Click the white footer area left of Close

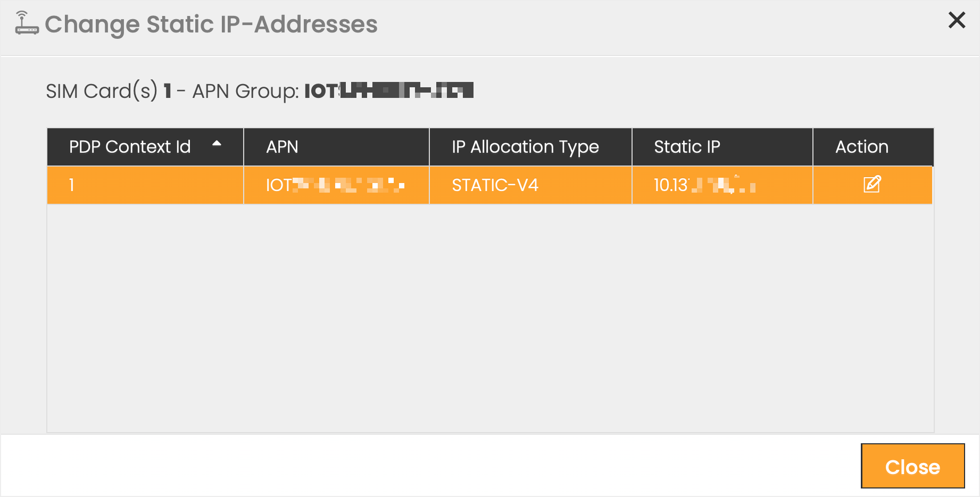(426, 465)
